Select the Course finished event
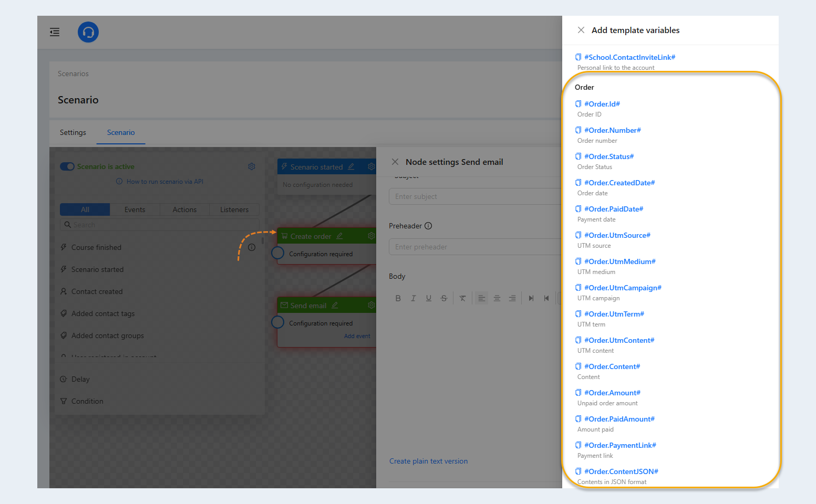Image resolution: width=816 pixels, height=504 pixels. click(x=96, y=247)
